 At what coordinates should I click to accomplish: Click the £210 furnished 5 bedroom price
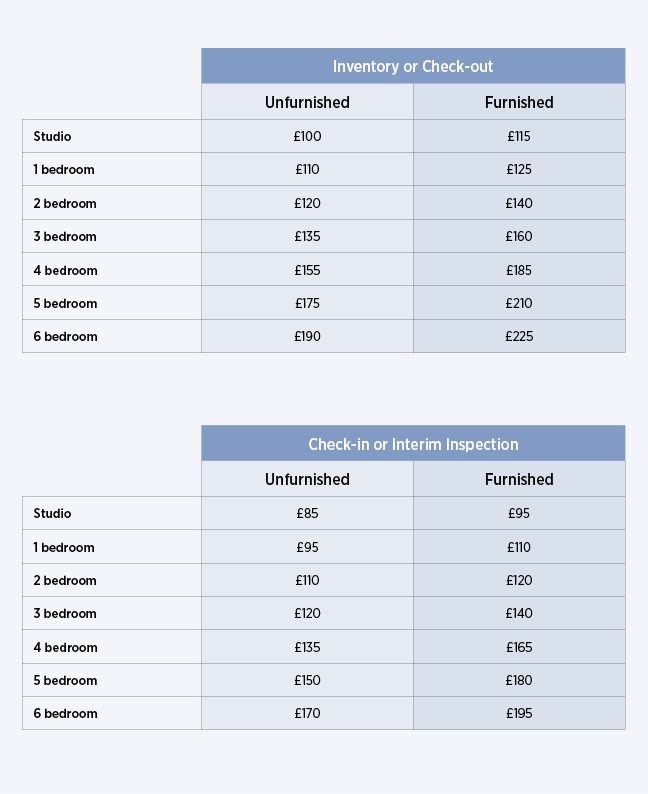pyautogui.click(x=519, y=303)
